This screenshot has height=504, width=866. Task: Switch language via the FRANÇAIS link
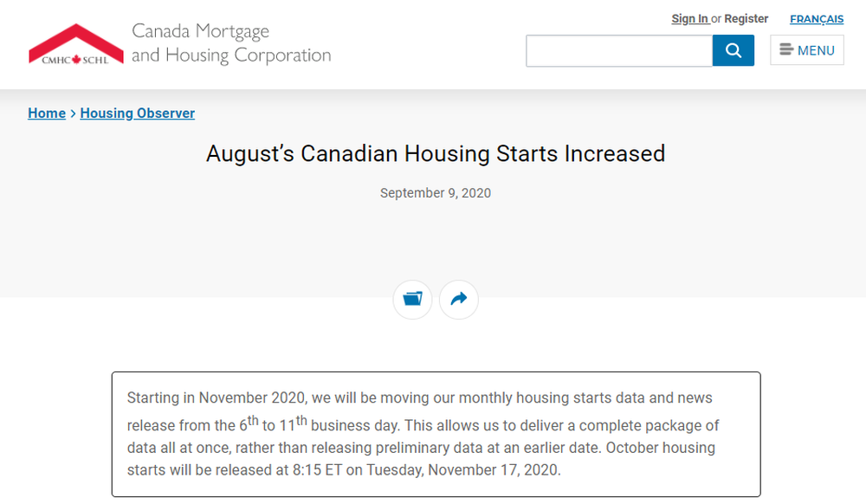(x=817, y=19)
